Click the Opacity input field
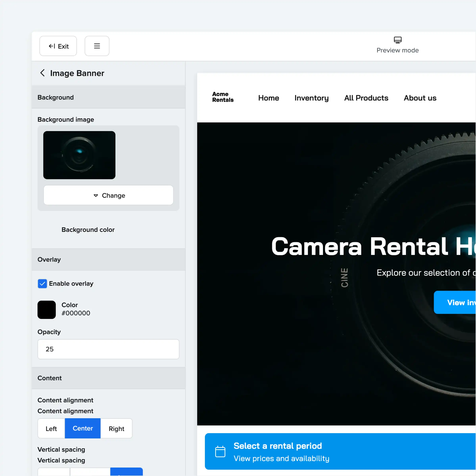The image size is (476, 476). (x=108, y=349)
